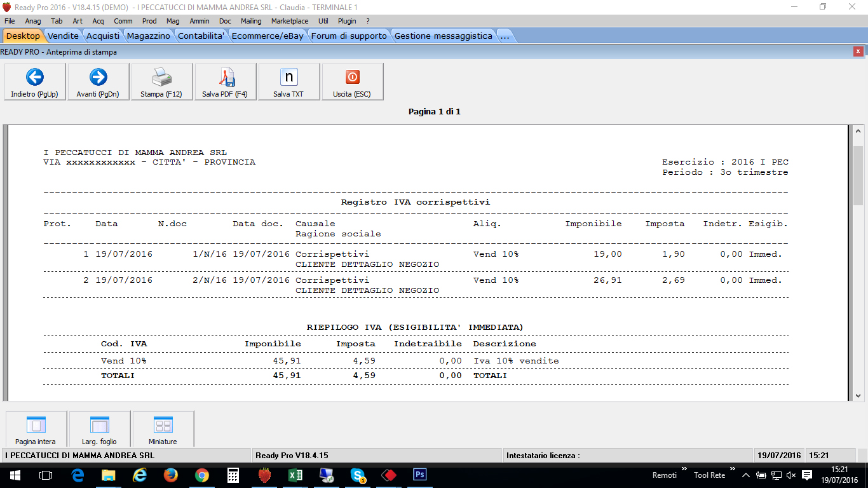Switch to Pagina intera view

pos(36,429)
